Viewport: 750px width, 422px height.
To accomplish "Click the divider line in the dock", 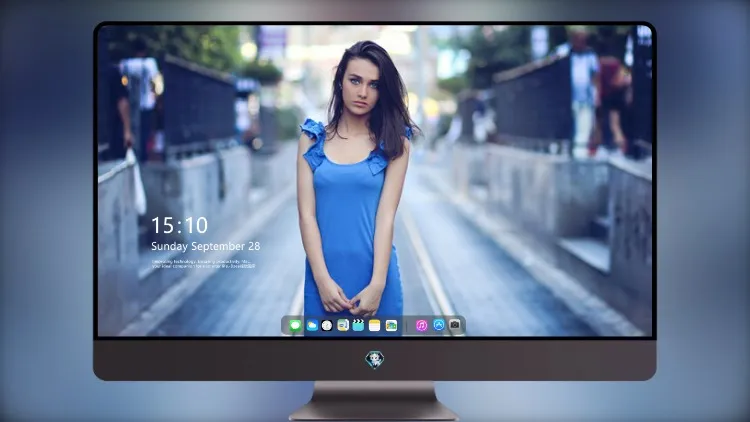I will [407, 326].
